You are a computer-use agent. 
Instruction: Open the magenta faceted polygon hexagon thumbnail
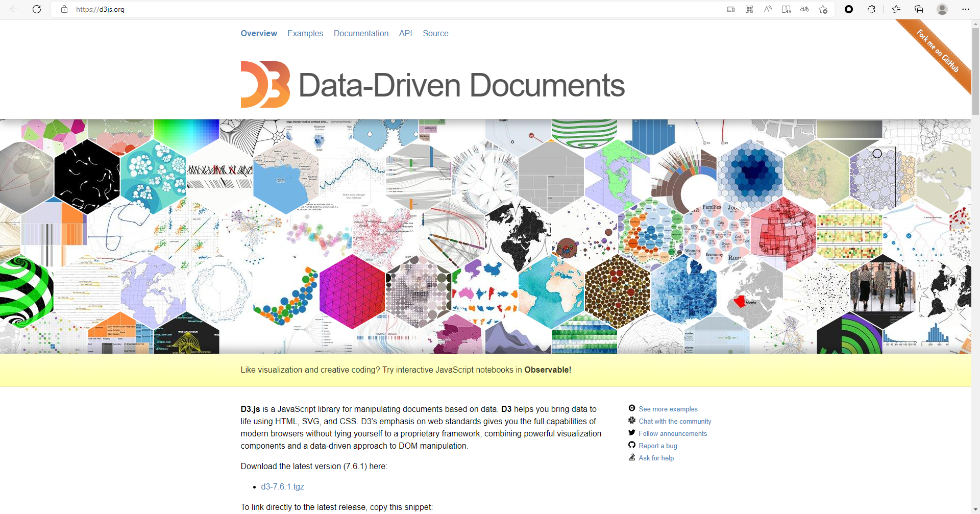pos(352,292)
